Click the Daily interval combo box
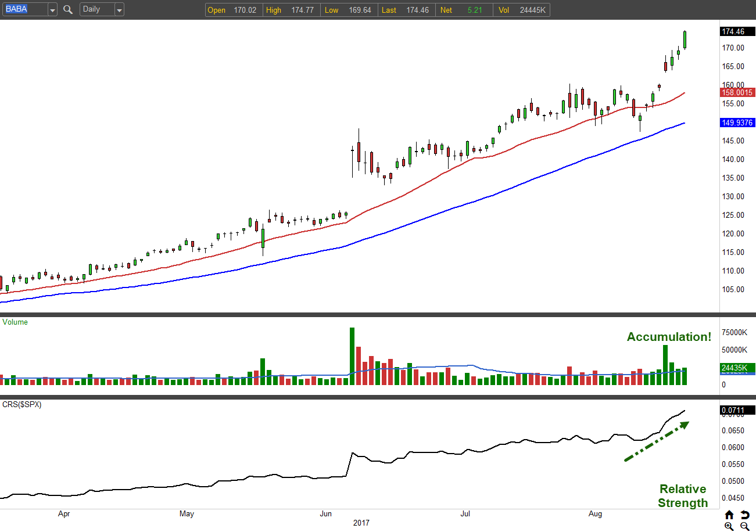This screenshot has width=756, height=532. [96, 10]
